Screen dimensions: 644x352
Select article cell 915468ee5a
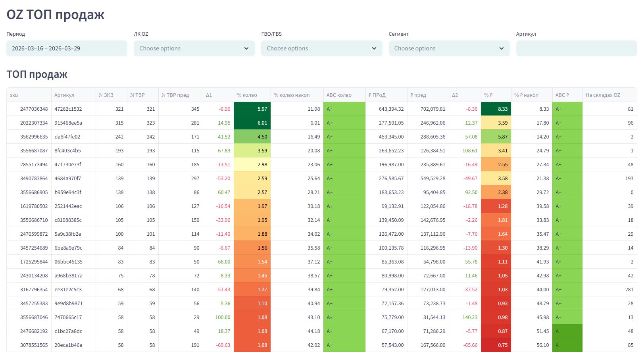pos(73,123)
